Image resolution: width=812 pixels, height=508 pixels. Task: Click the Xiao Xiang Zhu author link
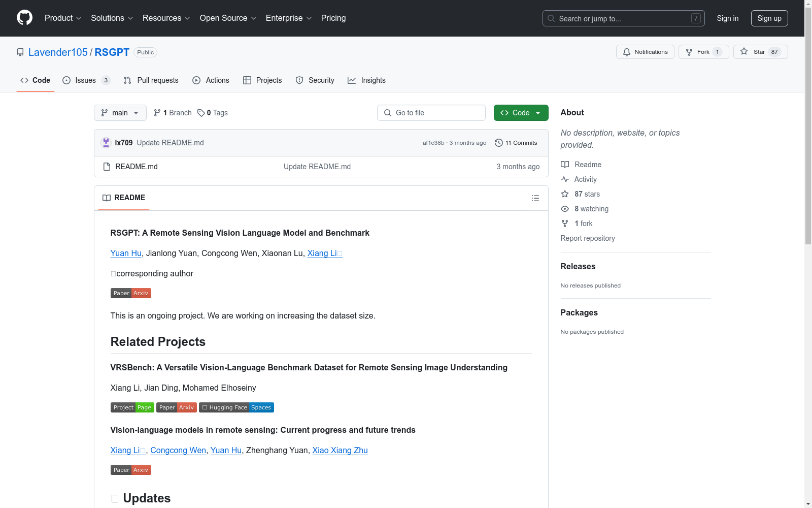click(x=340, y=450)
